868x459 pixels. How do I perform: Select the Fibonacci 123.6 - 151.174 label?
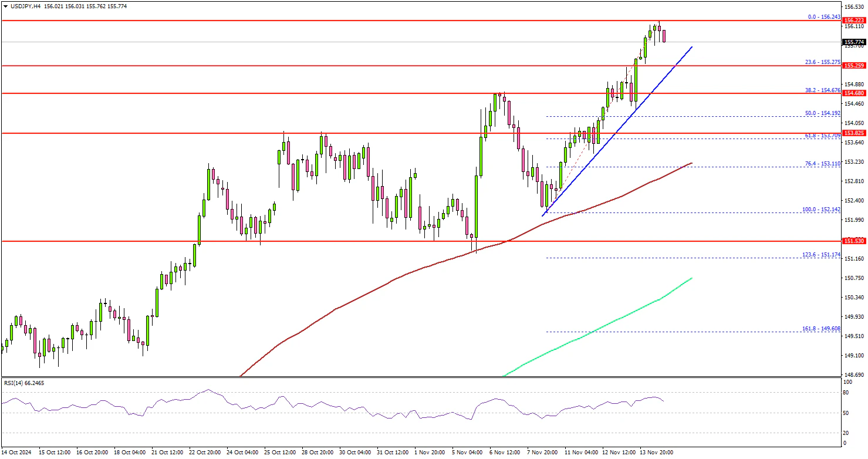coord(823,255)
